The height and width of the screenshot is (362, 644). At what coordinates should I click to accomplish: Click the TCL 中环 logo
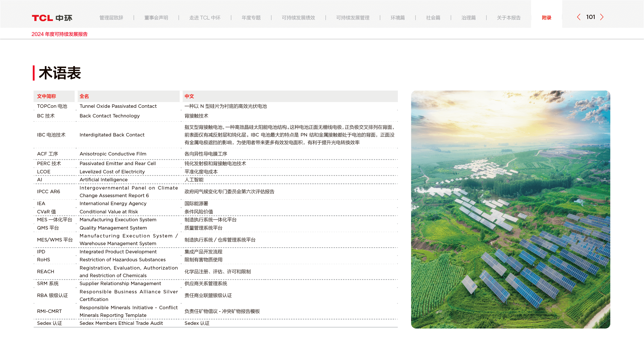point(52,18)
